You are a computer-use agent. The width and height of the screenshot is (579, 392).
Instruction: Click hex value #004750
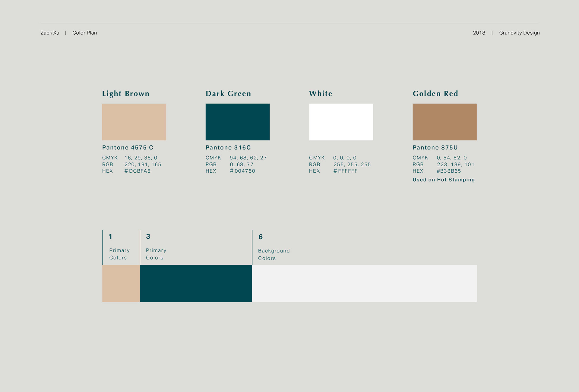[242, 171]
